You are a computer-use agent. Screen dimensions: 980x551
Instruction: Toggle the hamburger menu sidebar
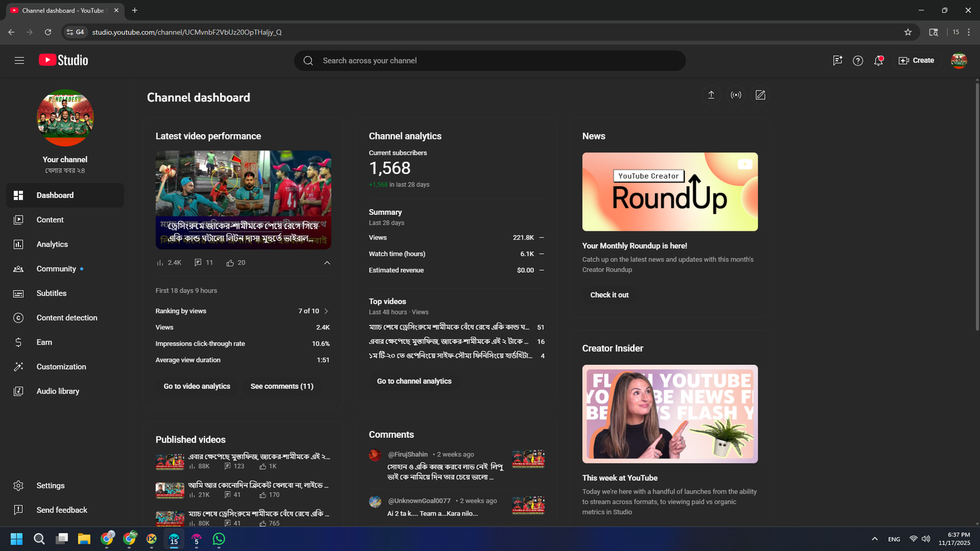pos(19,61)
